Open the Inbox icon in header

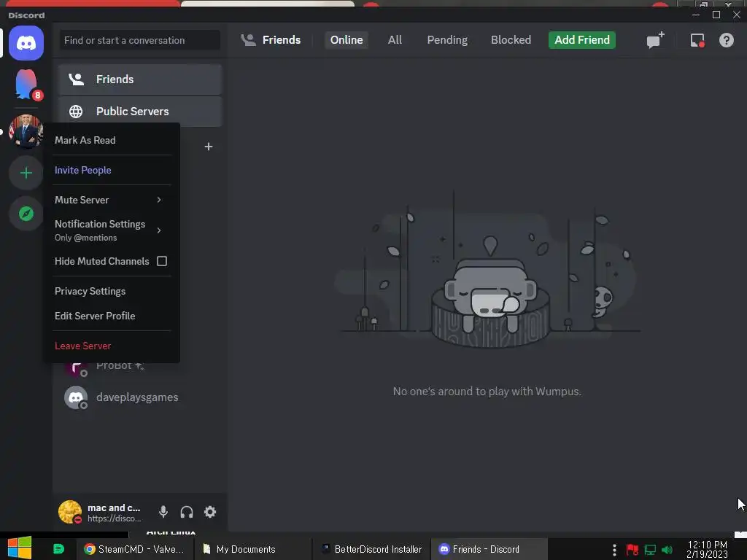click(x=697, y=41)
